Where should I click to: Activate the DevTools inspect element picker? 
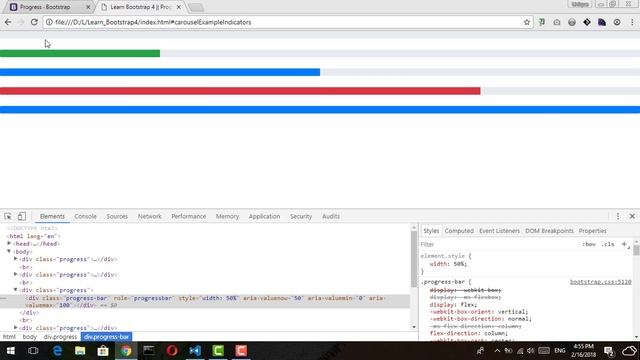coord(8,216)
